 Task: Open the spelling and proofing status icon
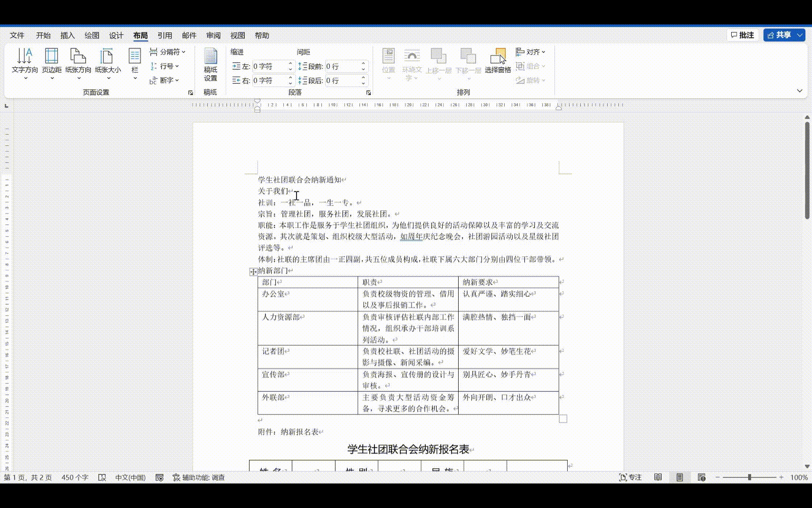pos(102,477)
